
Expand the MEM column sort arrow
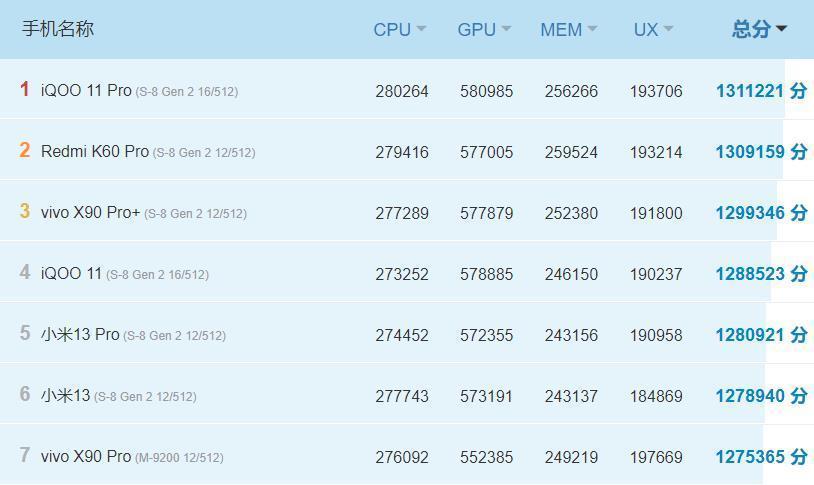592,29
